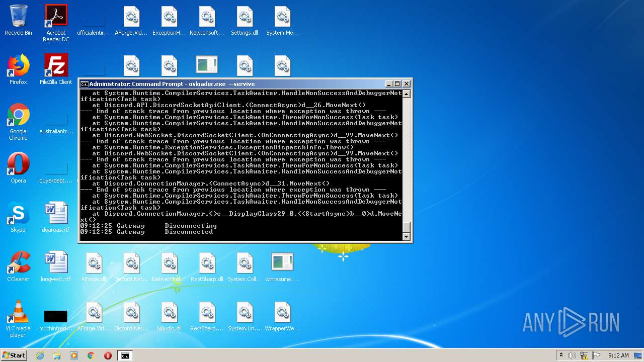644x362 pixels.
Task: Click 'Discord.ConnectionManager.<ConnectAsync>d__31.MoveNext()' line
Action: 211,184
